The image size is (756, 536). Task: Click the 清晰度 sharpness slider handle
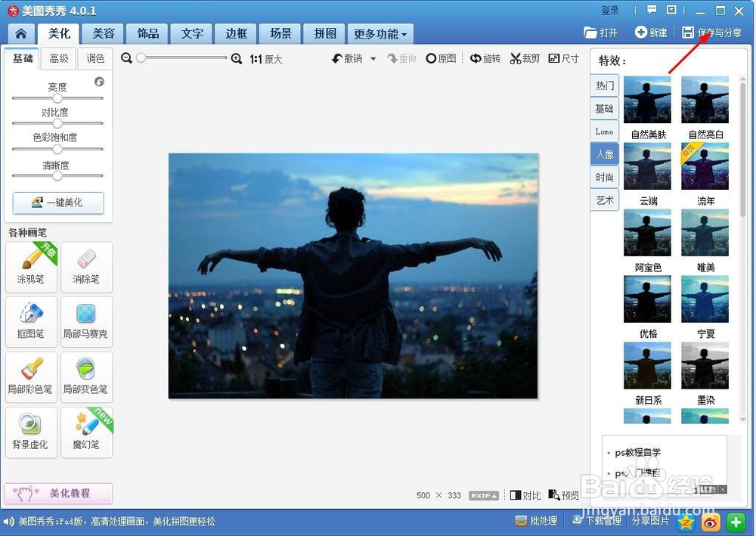point(57,175)
